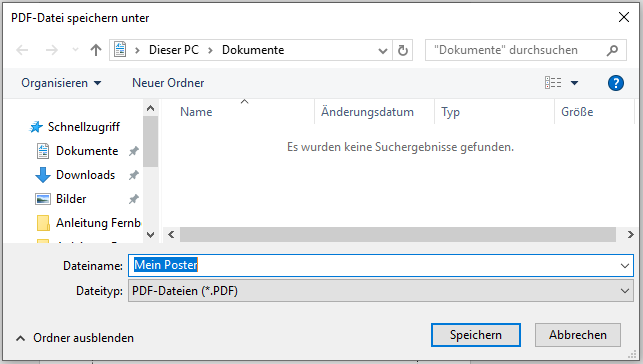Refresh the Dokumente folder view
Screen dimensions: 643x364
pos(403,50)
